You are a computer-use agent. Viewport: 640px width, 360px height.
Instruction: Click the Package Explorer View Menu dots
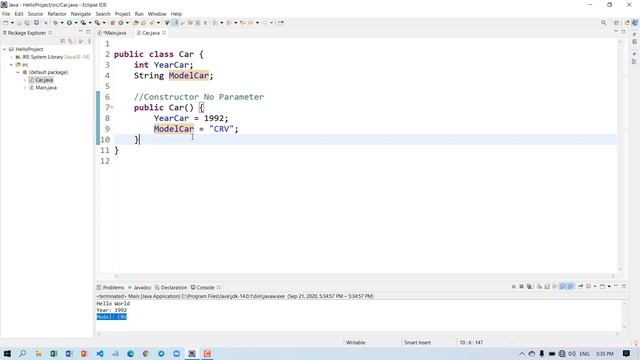pyautogui.click(x=89, y=41)
